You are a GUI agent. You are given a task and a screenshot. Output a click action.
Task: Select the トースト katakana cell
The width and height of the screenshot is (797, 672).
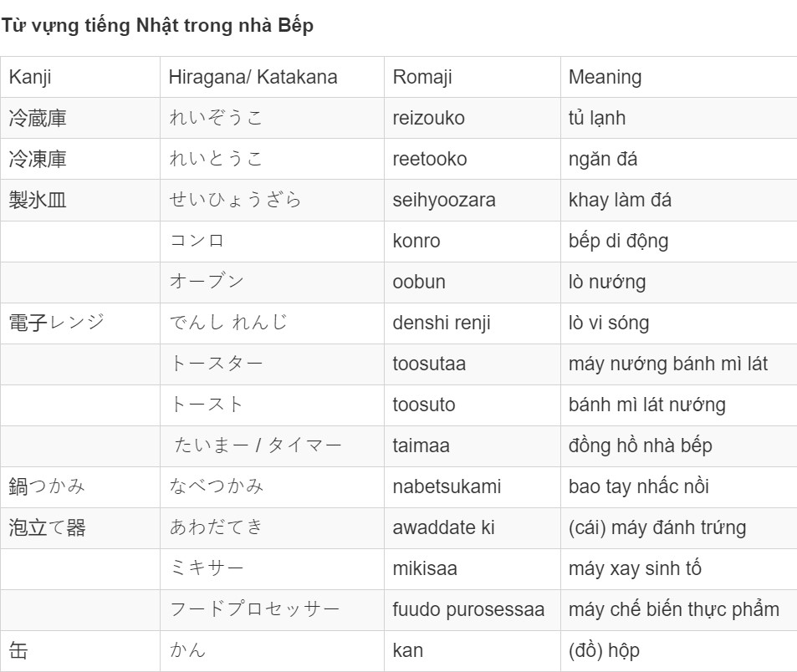[x=272, y=405]
